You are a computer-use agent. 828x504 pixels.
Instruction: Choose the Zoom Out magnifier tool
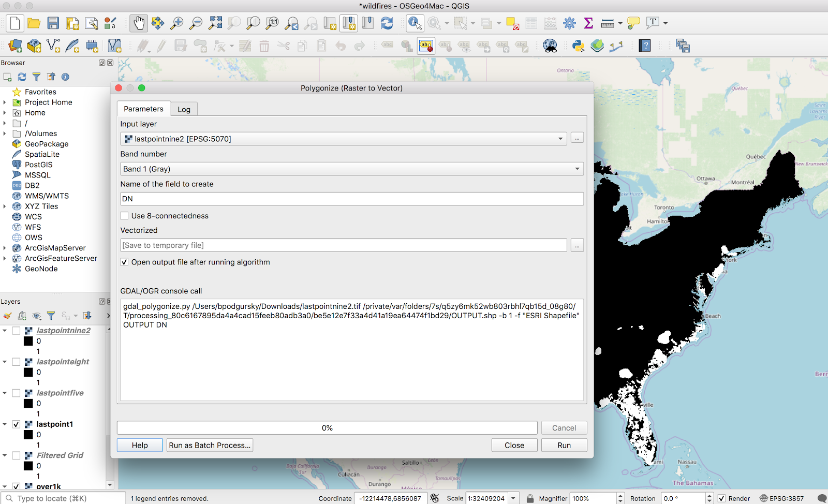point(196,23)
